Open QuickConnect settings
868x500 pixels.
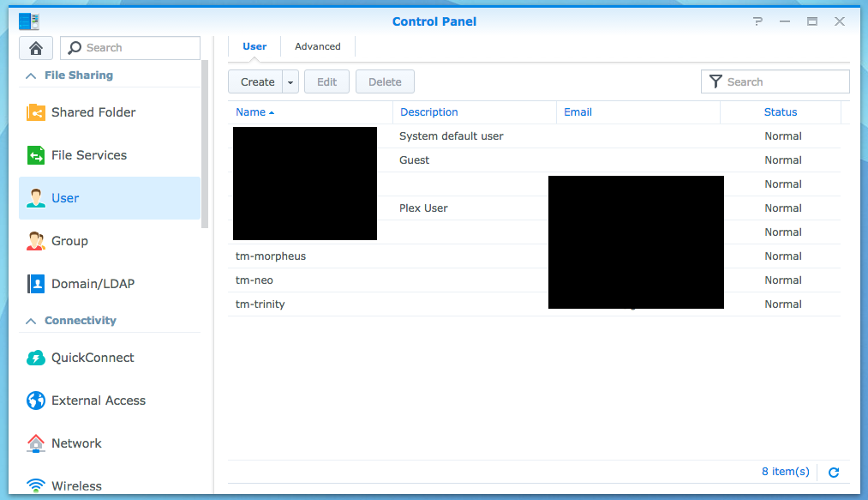(93, 358)
